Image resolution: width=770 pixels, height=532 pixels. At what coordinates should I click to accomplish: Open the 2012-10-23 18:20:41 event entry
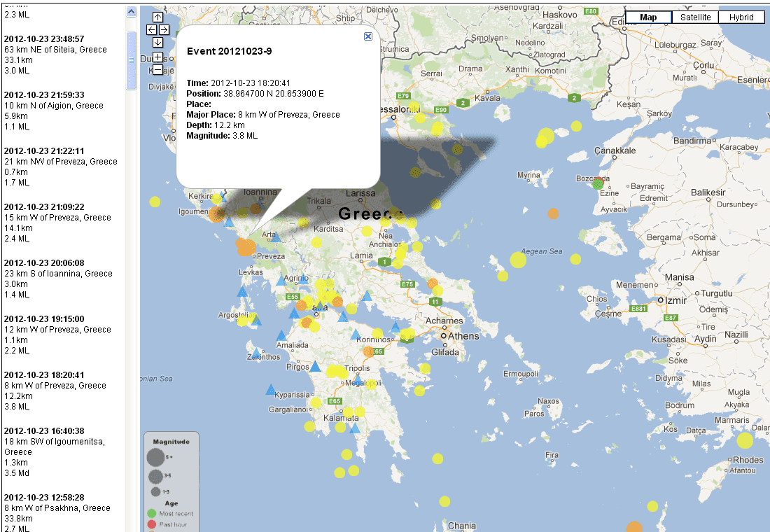coord(55,391)
